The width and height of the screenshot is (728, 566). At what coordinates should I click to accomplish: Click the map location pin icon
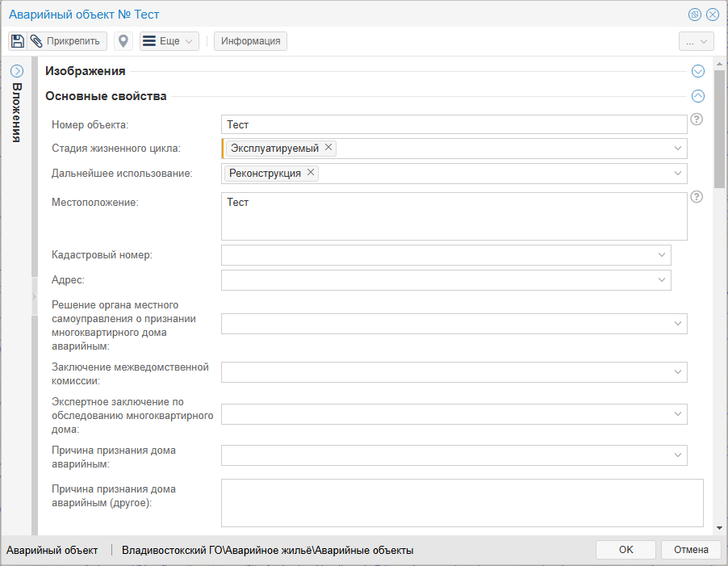point(123,41)
